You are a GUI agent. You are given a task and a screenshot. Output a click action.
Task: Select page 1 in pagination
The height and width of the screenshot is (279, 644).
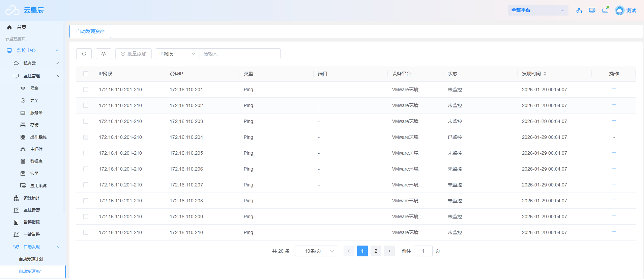(x=362, y=251)
